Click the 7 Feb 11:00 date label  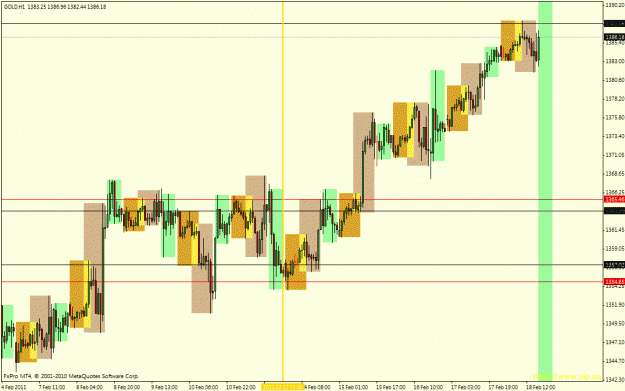pyautogui.click(x=52, y=387)
